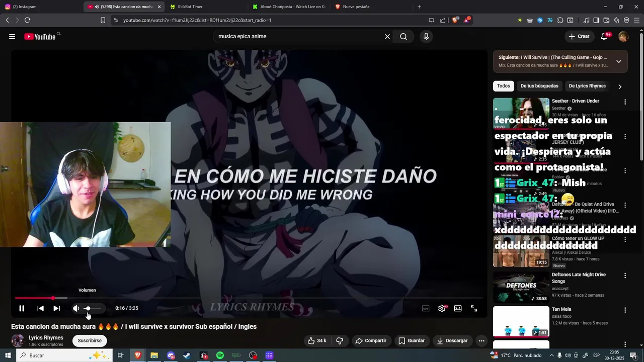Open Brave Shields lion icon

tap(455, 20)
